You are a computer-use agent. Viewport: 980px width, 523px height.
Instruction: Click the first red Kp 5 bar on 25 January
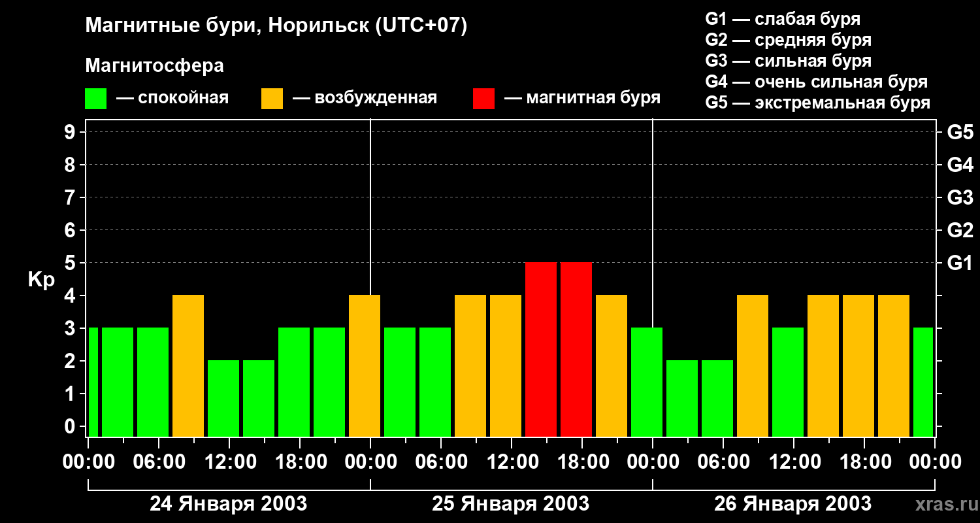pos(541,349)
